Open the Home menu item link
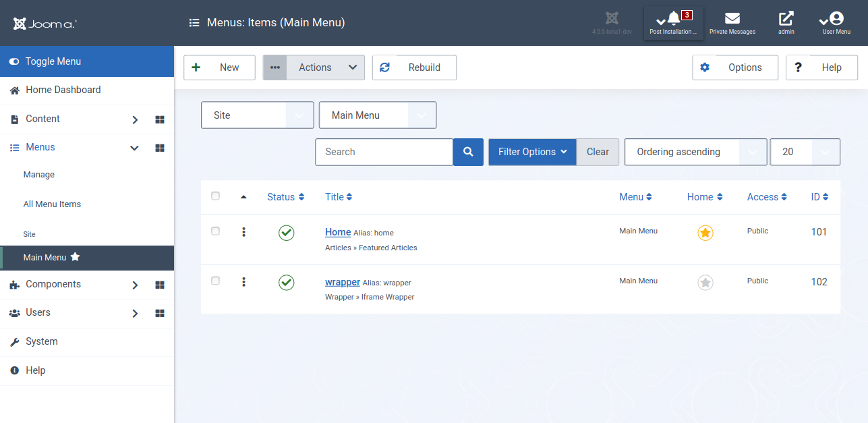868x423 pixels. pyautogui.click(x=338, y=232)
